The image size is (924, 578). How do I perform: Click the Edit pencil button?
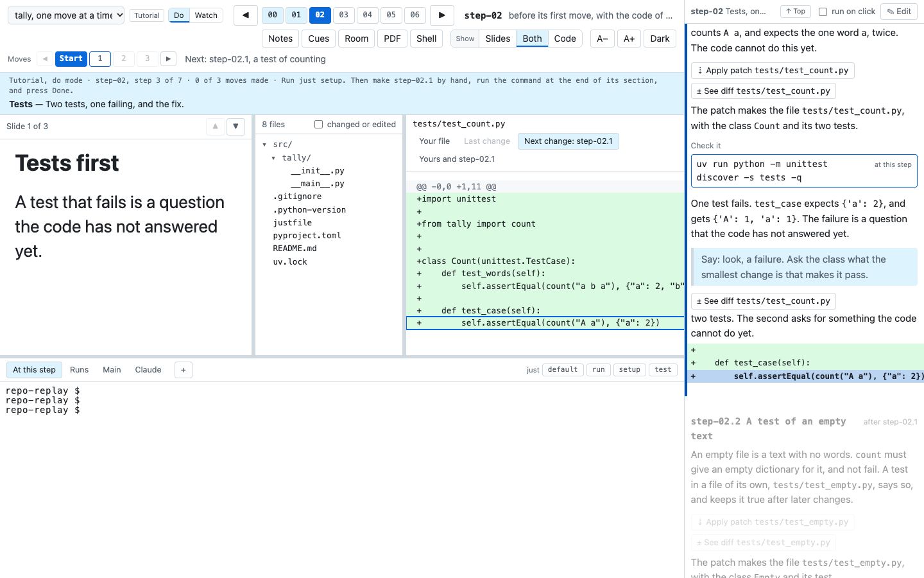coord(898,12)
